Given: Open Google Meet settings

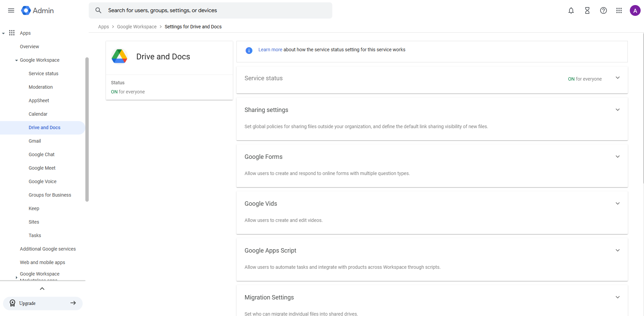Looking at the screenshot, I should coord(42,168).
